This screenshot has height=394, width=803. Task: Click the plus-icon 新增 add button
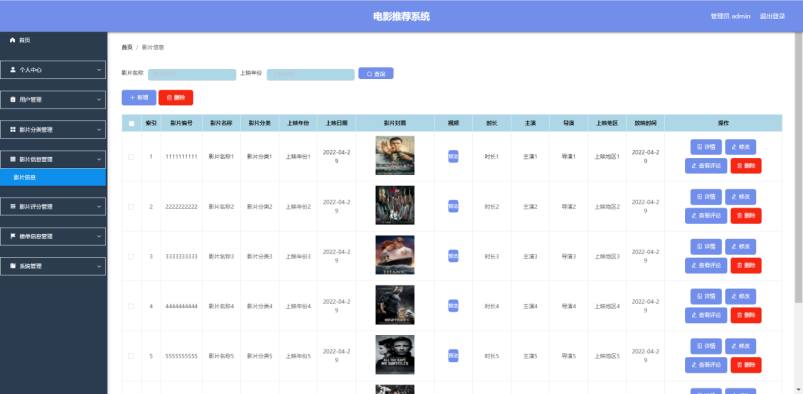pyautogui.click(x=139, y=97)
